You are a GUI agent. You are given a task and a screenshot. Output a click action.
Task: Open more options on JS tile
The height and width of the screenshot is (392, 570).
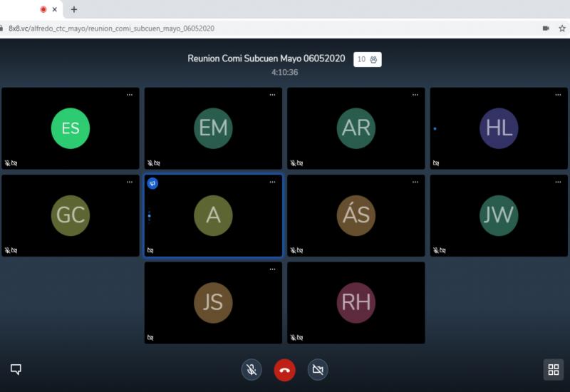tap(272, 269)
